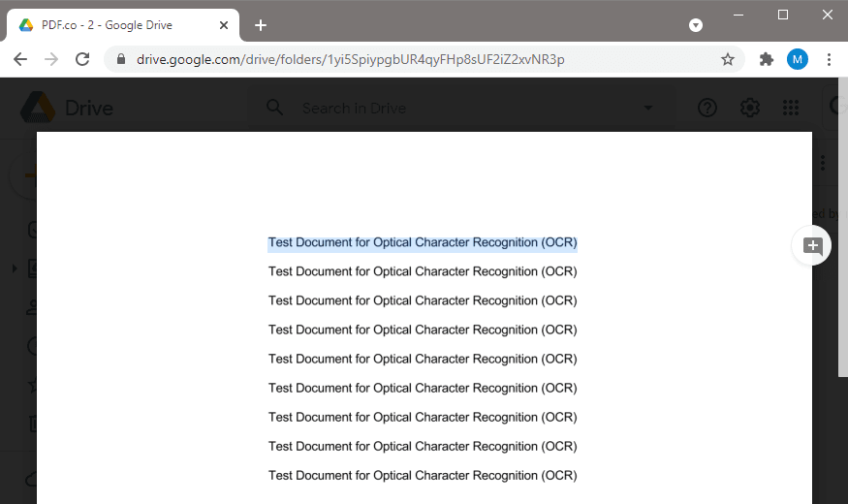848x504 pixels.
Task: Expand the My Drive tree arrow in sidebar
Action: tap(14, 268)
